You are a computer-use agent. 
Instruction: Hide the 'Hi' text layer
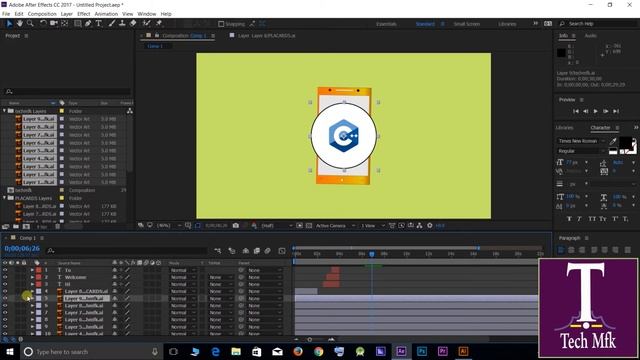[x=5, y=284]
